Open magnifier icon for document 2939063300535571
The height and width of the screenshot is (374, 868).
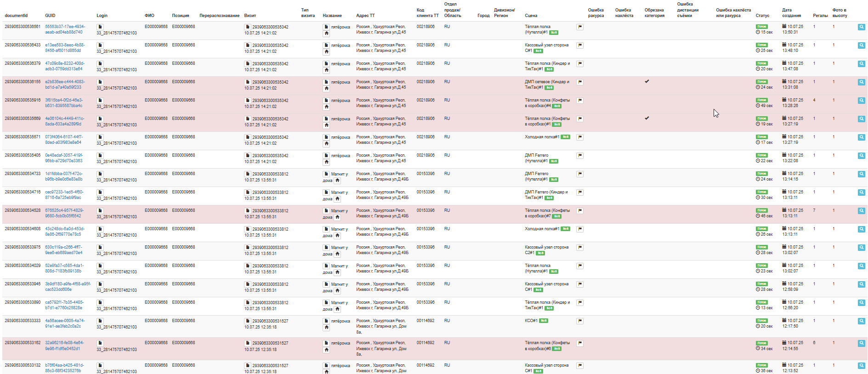(861, 137)
